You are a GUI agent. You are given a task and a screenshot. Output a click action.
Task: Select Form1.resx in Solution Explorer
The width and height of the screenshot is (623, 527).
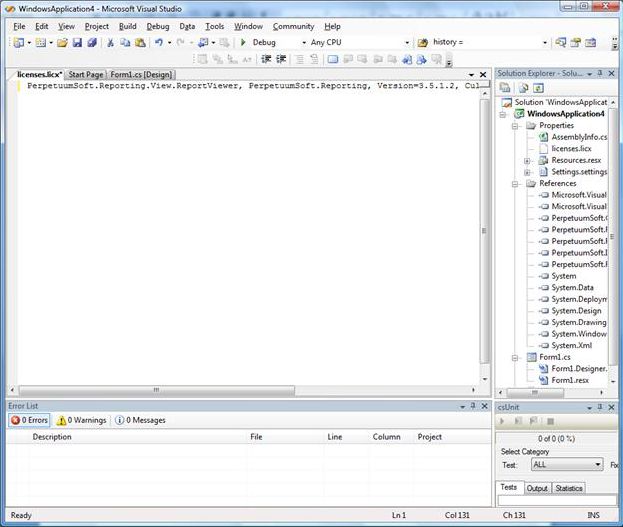point(570,380)
